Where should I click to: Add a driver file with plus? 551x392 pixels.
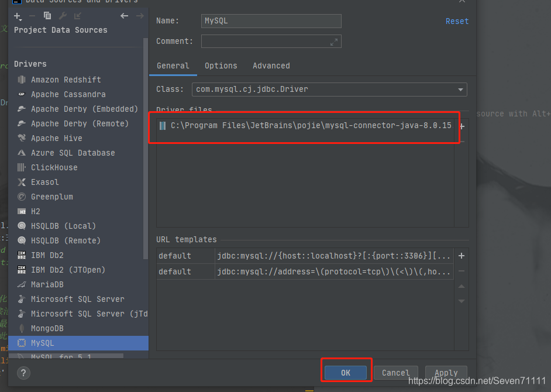tap(462, 126)
